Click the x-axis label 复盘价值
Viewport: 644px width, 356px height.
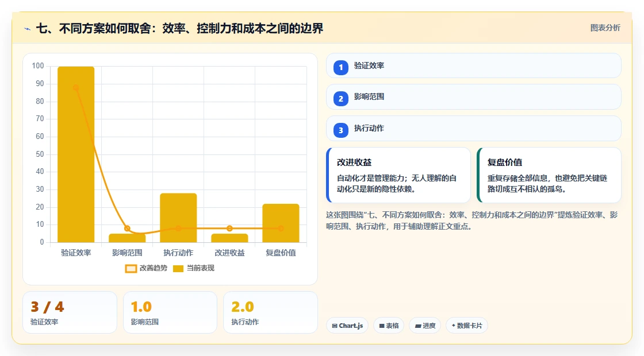tap(281, 253)
